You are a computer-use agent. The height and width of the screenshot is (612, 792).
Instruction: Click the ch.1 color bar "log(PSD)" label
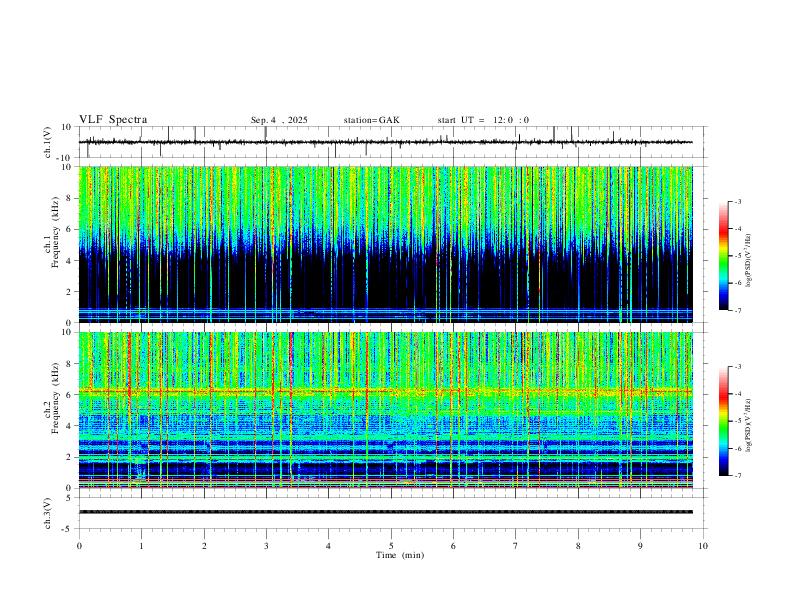[749, 260]
